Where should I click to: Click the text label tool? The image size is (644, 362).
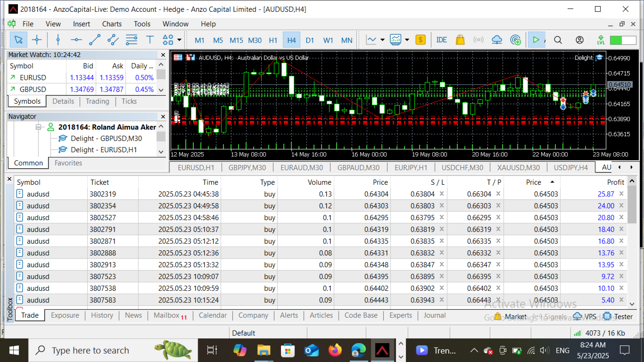coord(150,40)
